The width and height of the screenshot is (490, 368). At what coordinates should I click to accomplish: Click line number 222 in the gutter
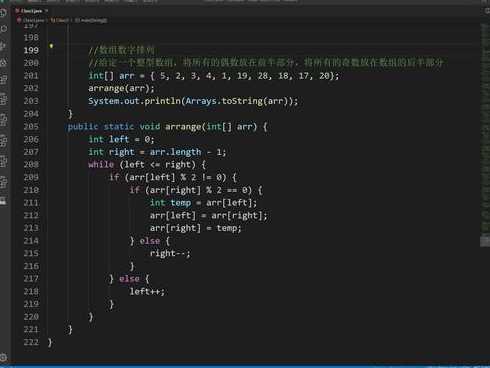point(31,342)
